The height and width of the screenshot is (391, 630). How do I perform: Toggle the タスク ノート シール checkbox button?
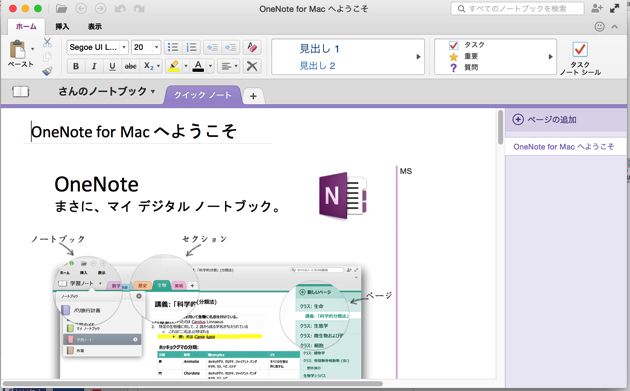point(580,59)
